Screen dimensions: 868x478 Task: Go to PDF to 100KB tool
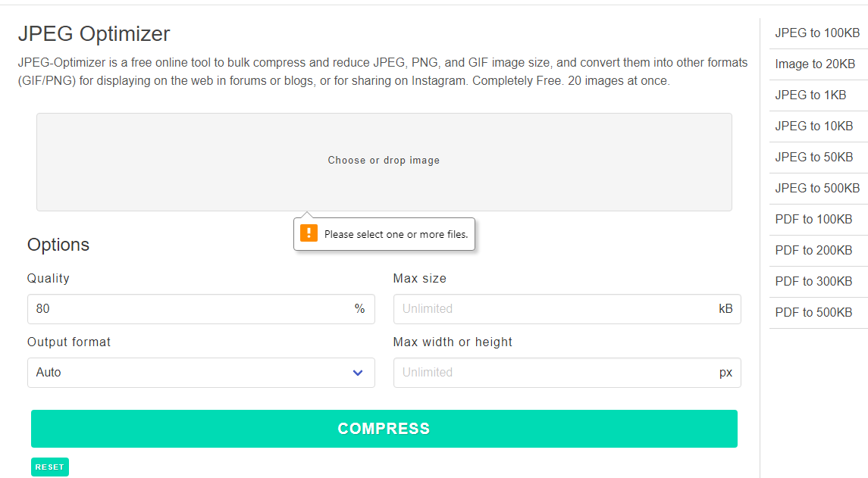pos(813,220)
